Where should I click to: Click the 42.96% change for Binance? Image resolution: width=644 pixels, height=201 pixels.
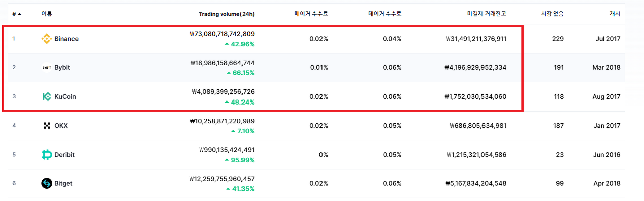[x=240, y=44]
